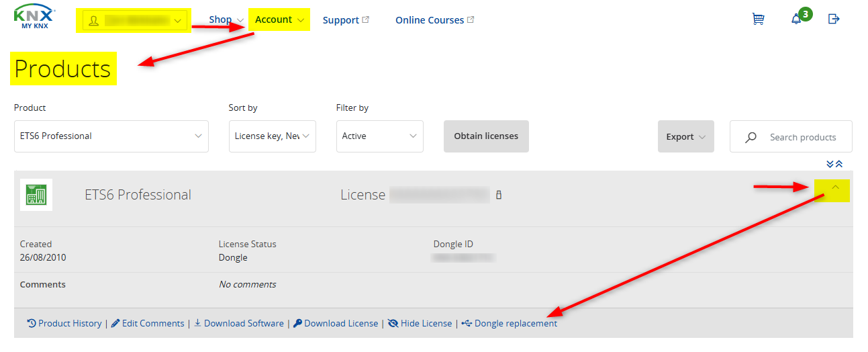Click the License Status value Dongle
The height and width of the screenshot is (352, 868).
click(x=233, y=257)
